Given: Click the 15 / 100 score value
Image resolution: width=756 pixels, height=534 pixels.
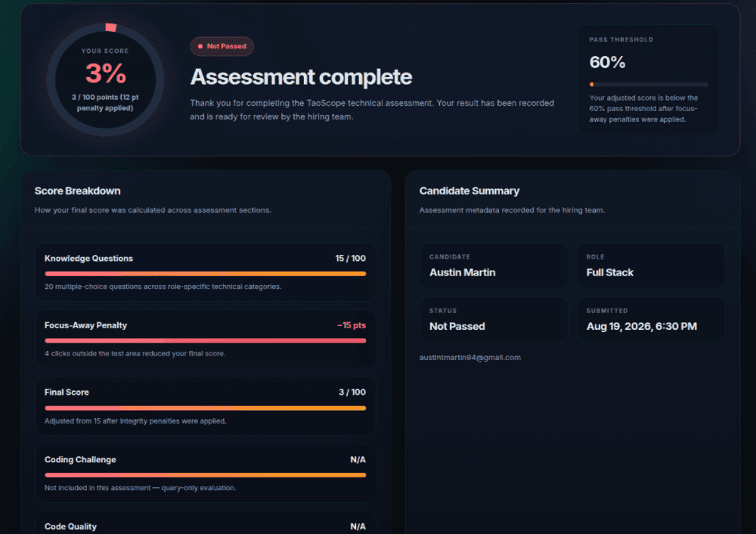Looking at the screenshot, I should coord(351,259).
